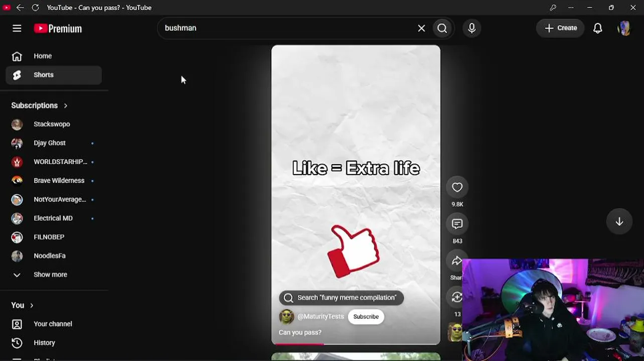Click the YouTube app icon in title bar
This screenshot has width=644, height=361.
(7, 8)
